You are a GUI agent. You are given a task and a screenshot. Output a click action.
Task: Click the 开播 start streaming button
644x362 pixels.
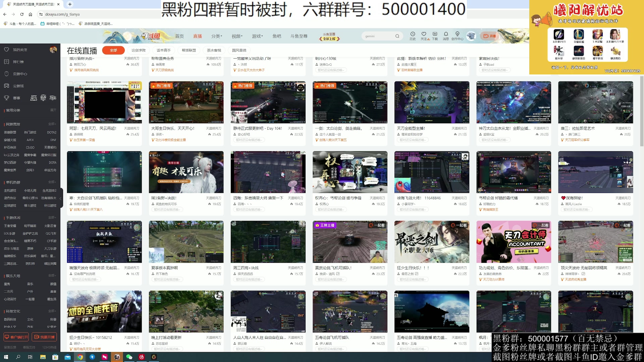pyautogui.click(x=489, y=36)
